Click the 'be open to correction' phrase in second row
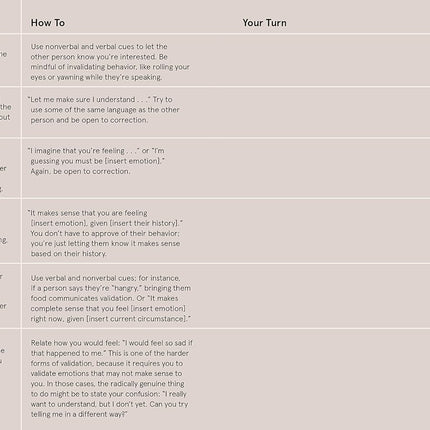Viewport: 430px width, 430px height. tap(109, 120)
